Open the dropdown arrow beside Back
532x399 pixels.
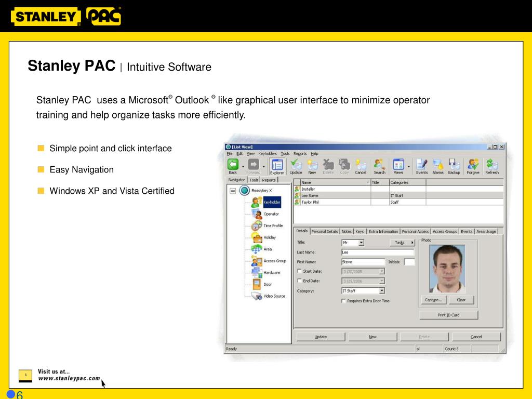243,167
